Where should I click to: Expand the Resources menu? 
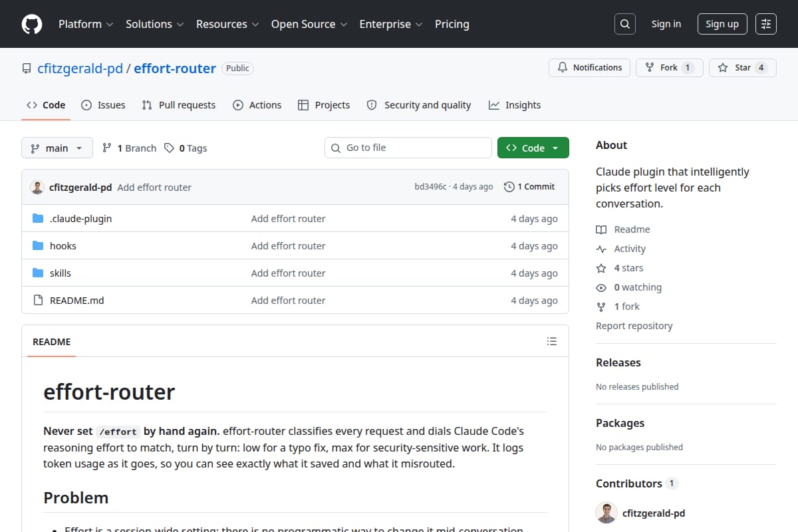click(x=227, y=24)
